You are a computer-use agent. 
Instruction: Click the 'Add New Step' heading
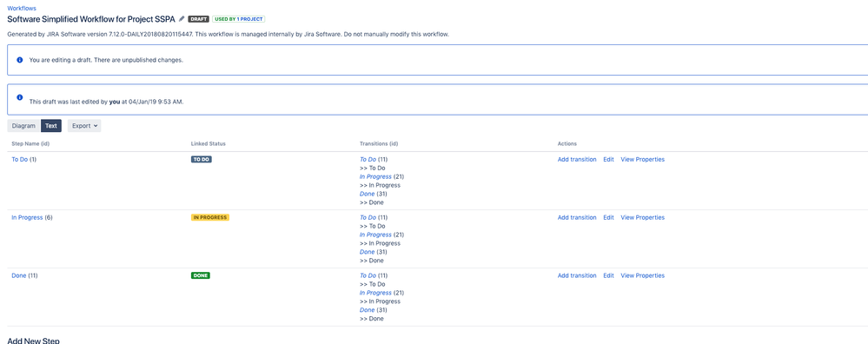[33, 341]
